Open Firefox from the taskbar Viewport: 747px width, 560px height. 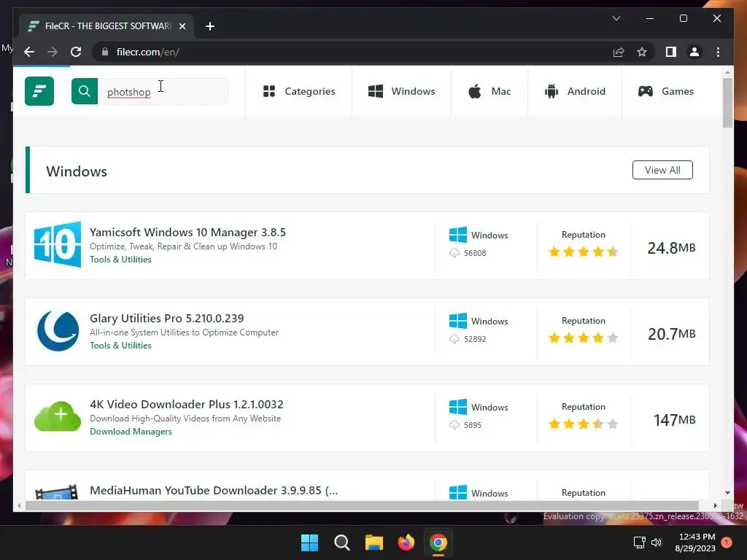(x=406, y=542)
